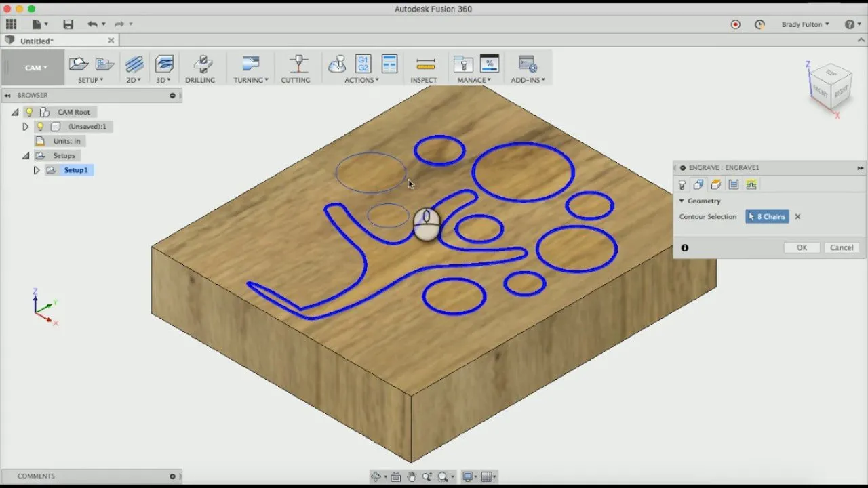Open the Tool Library icon

[463, 64]
